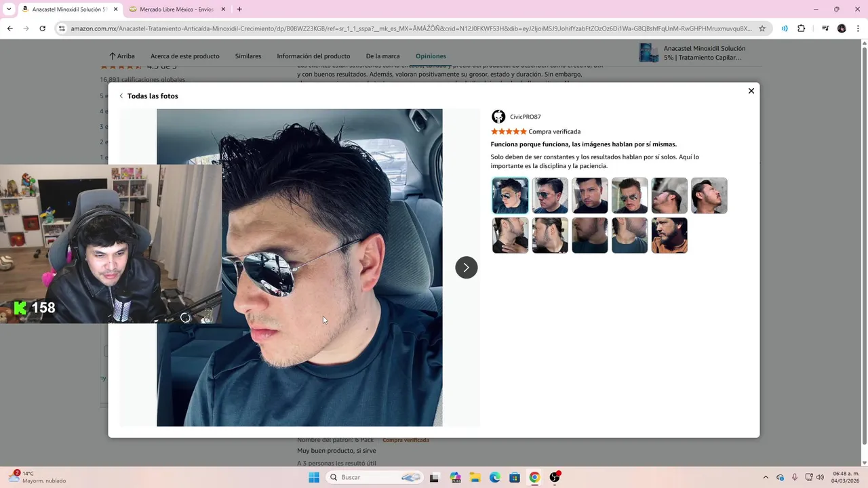Open network display tray icon
Screen dimensions: 868x488
pyautogui.click(x=808, y=477)
